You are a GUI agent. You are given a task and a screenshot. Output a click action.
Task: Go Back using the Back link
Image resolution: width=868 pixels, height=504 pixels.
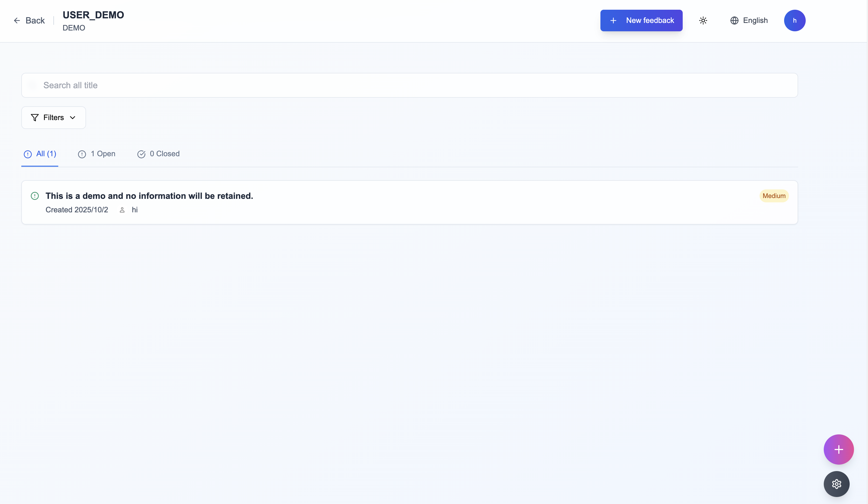tap(35, 21)
